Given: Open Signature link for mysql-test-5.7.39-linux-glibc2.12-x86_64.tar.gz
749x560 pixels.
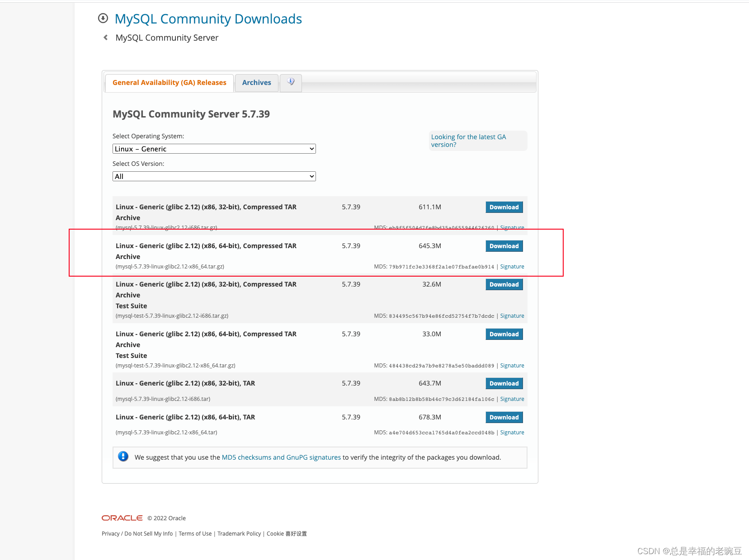Looking at the screenshot, I should [512, 366].
